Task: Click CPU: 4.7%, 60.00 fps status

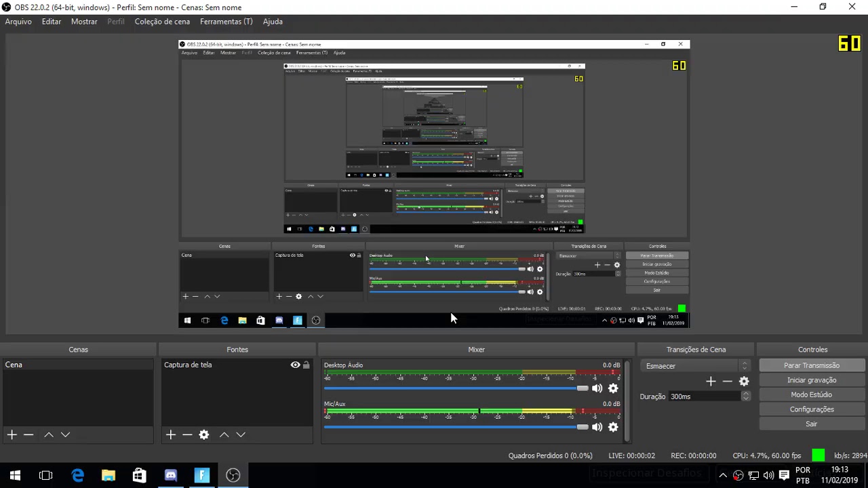Action: point(767,455)
